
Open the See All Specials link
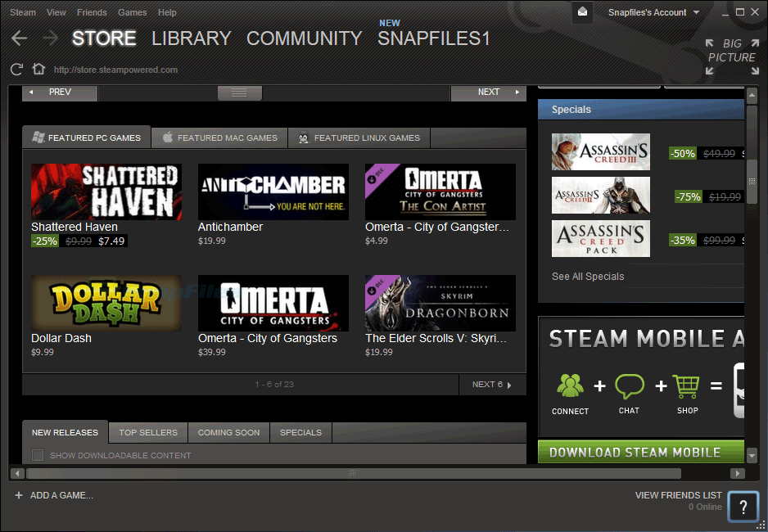pyautogui.click(x=588, y=277)
